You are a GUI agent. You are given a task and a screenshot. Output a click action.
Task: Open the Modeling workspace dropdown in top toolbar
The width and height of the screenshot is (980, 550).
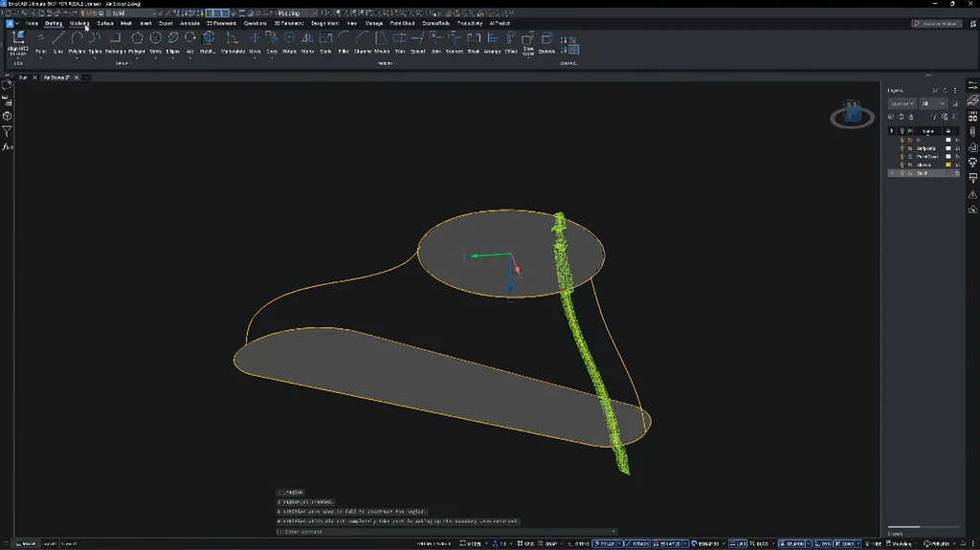(297, 12)
